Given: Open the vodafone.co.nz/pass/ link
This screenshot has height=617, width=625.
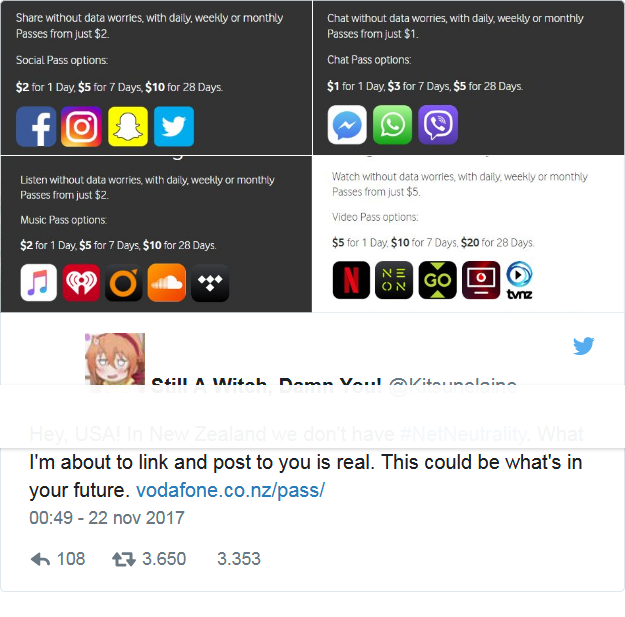Looking at the screenshot, I should pos(230,490).
